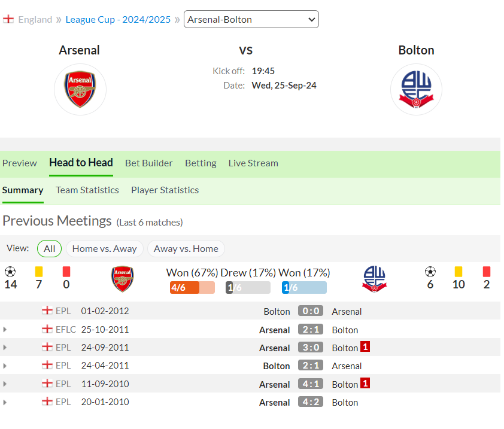Click the Arsenal goals football icon showing 14

click(x=10, y=272)
